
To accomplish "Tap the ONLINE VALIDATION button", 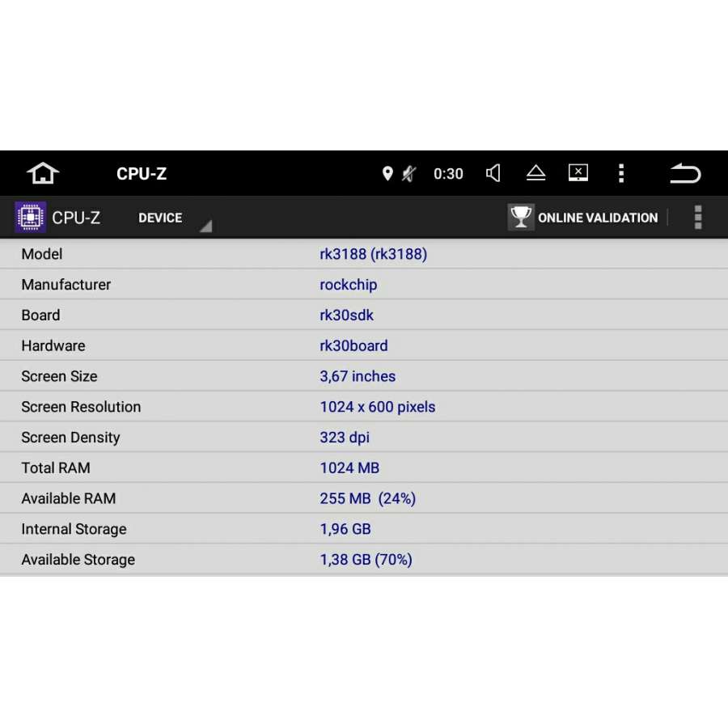I will tap(582, 218).
